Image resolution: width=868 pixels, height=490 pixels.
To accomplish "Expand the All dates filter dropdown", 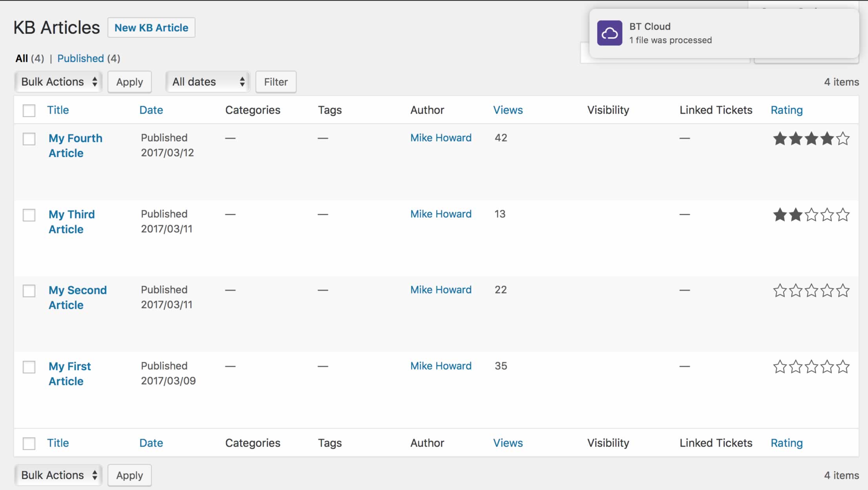I will pyautogui.click(x=208, y=82).
